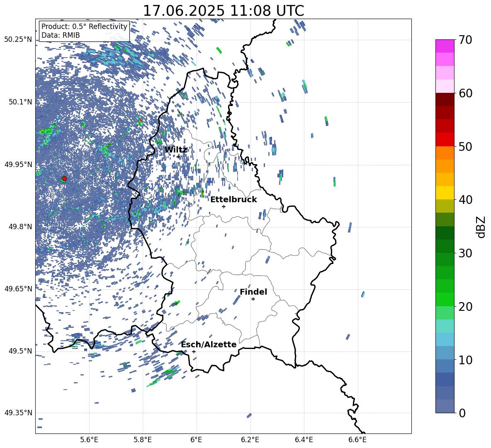Viewport: 491px width, 448px height.
Task: Click the dBZ colorbar axis label
Action: point(481,227)
